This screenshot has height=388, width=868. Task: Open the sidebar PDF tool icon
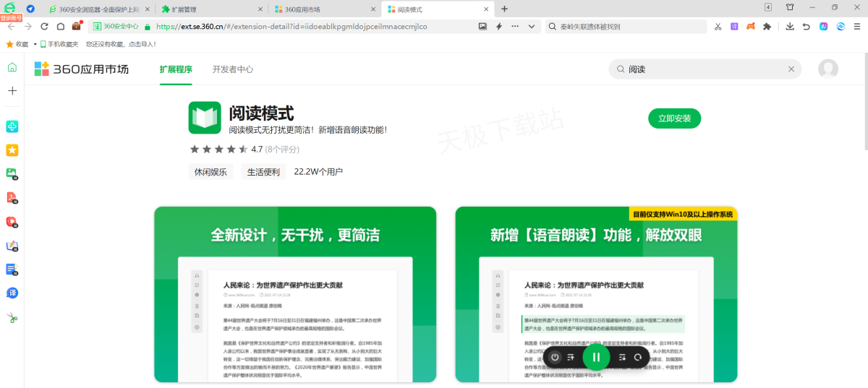[x=12, y=197]
